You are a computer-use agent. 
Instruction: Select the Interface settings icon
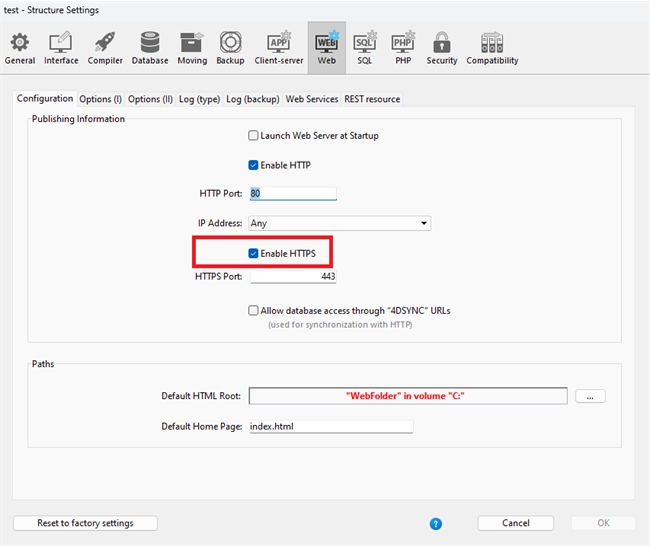[x=61, y=46]
